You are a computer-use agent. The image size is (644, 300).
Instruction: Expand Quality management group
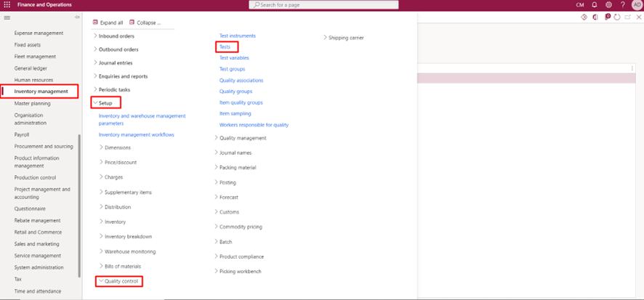(241, 138)
